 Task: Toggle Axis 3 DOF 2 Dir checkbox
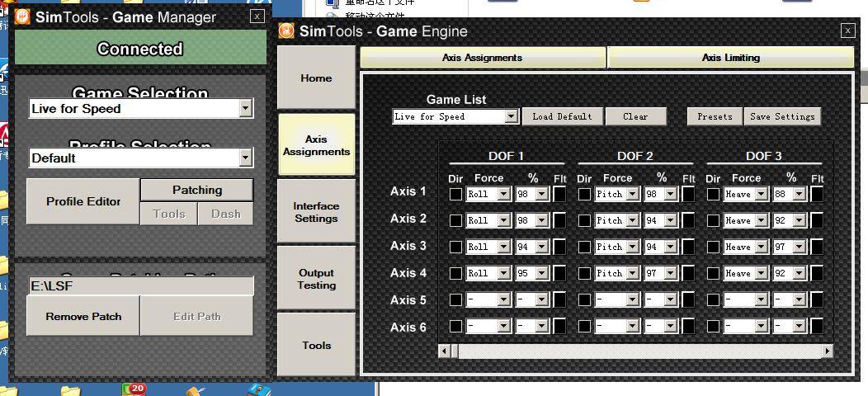click(x=584, y=247)
